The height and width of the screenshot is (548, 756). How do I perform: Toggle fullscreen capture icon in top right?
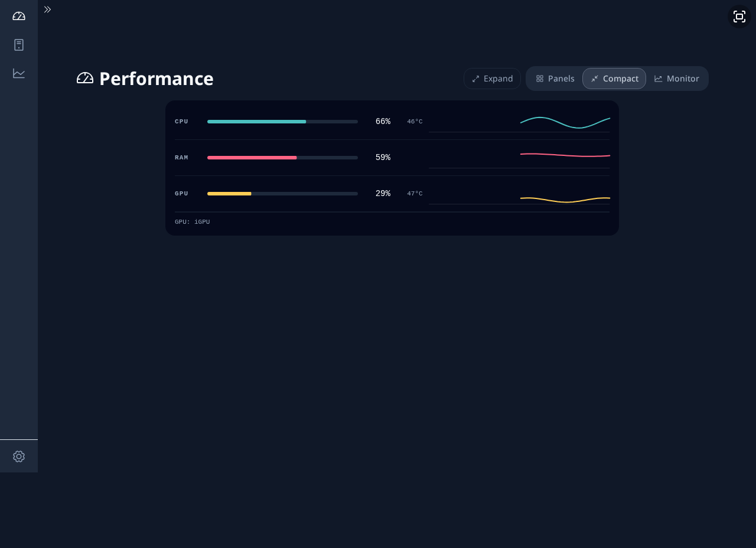(x=739, y=17)
